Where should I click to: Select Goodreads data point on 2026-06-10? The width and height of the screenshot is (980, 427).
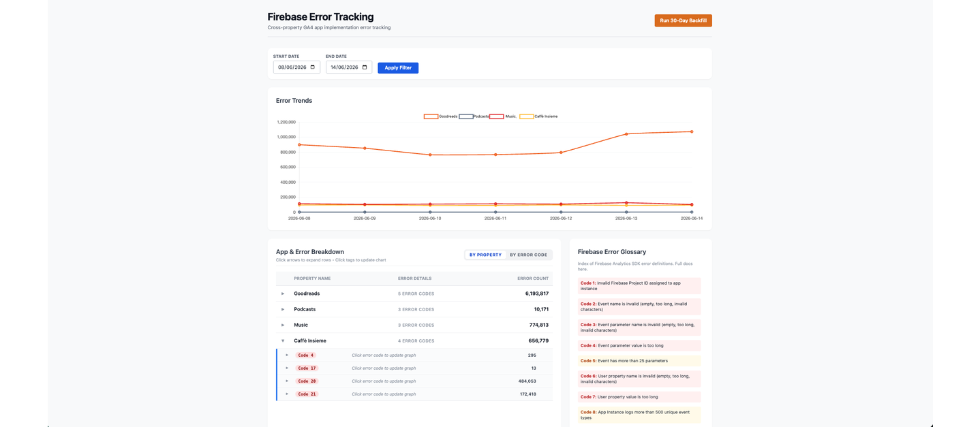coord(430,155)
